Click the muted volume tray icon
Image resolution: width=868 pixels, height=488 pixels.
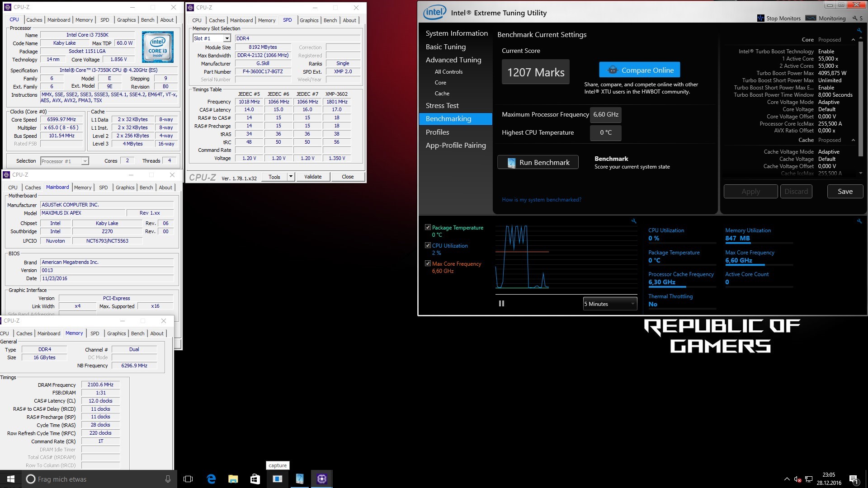click(x=798, y=479)
